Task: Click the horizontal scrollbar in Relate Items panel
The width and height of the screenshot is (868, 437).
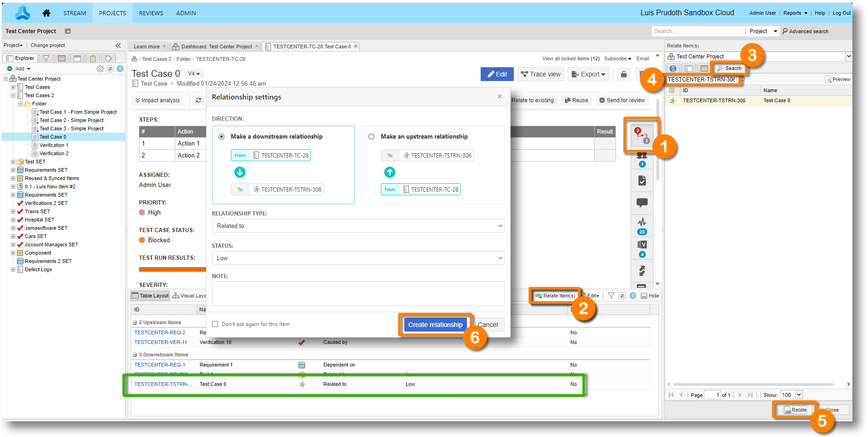Action: click(753, 385)
